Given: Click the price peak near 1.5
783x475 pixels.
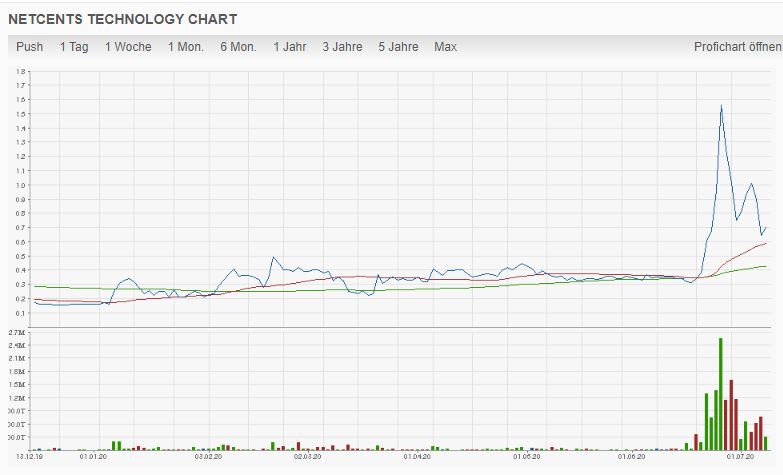Looking at the screenshot, I should [721, 106].
